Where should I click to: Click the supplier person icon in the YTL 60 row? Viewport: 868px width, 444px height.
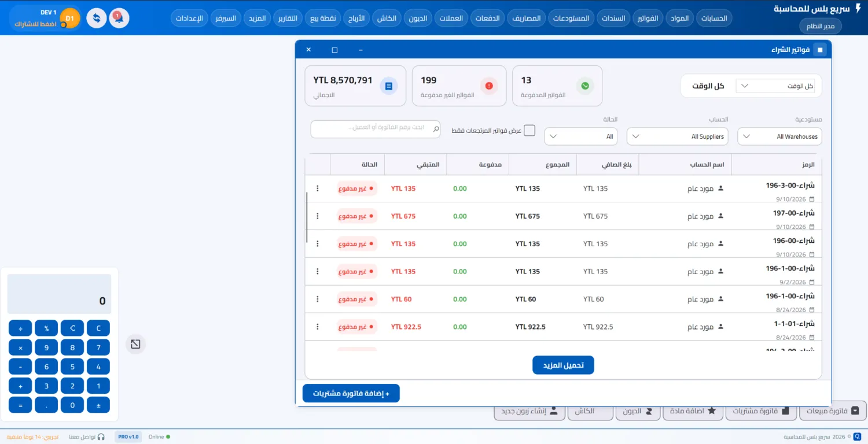click(720, 299)
